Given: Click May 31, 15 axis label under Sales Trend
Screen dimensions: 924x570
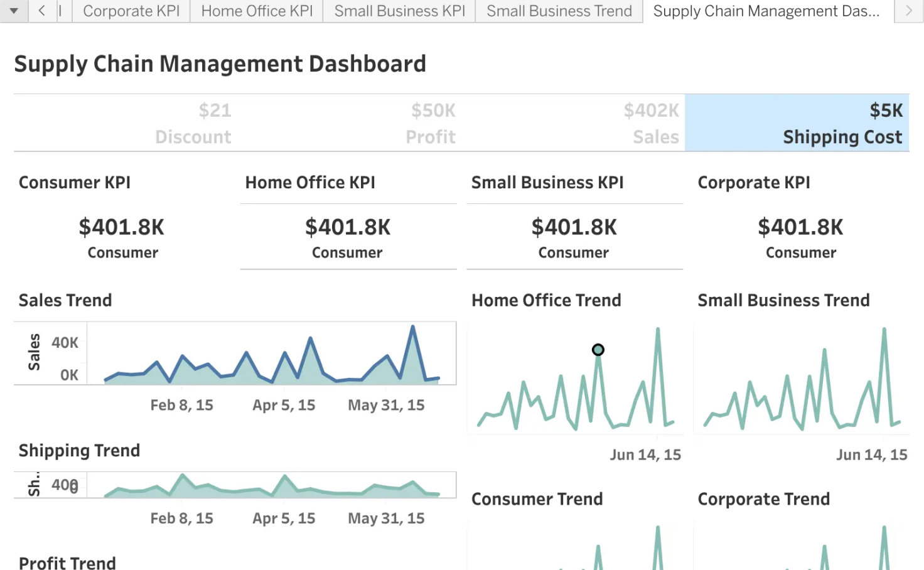Looking at the screenshot, I should (386, 406).
